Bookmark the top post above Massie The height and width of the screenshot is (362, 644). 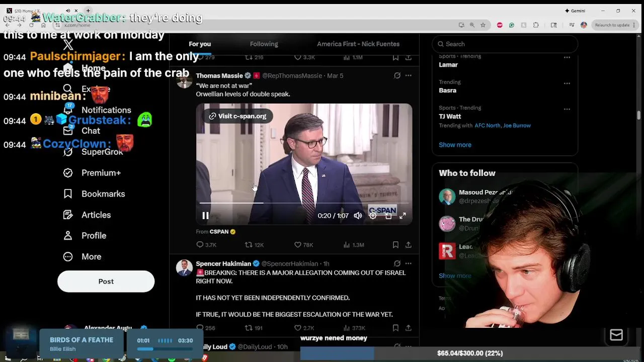[x=395, y=57]
